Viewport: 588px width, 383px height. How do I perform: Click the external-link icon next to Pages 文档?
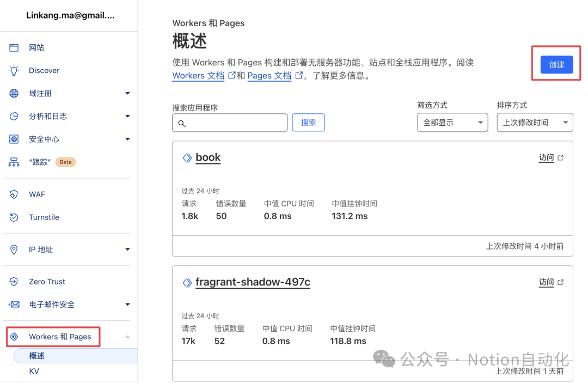point(299,75)
